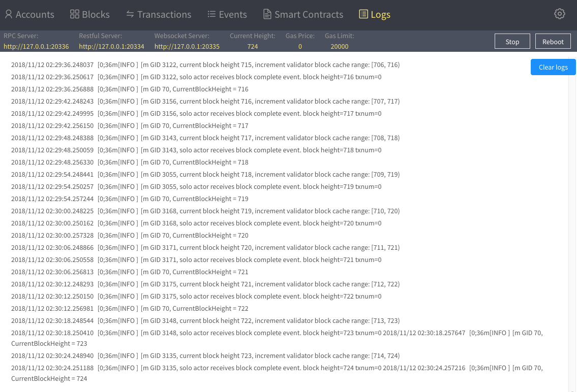Click log line 'CurrentBlockHeight = 720'
577x392 pixels.
click(x=130, y=235)
